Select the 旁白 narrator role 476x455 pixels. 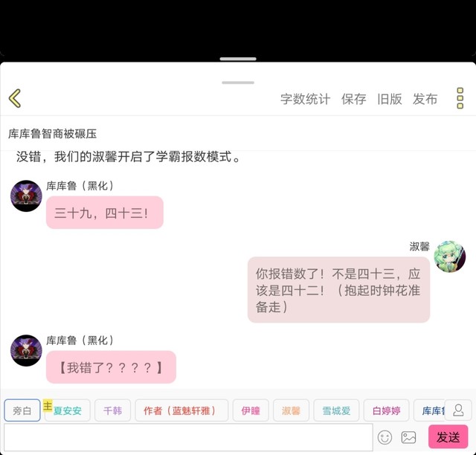22,410
